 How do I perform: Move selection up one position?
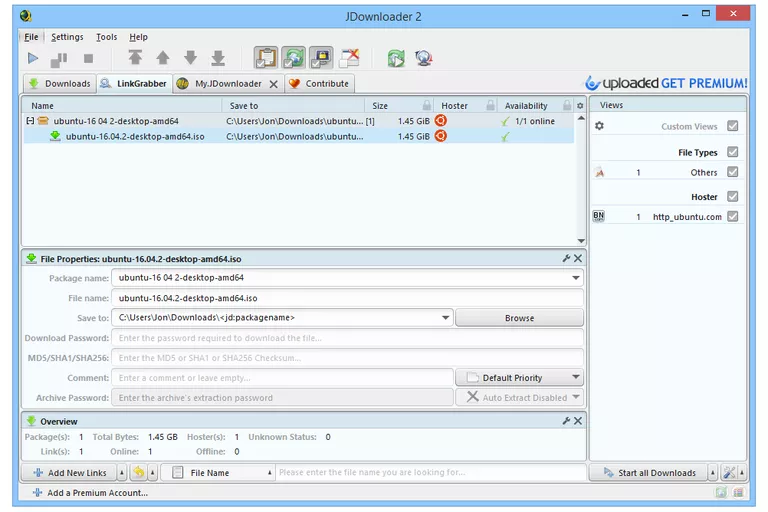[163, 58]
